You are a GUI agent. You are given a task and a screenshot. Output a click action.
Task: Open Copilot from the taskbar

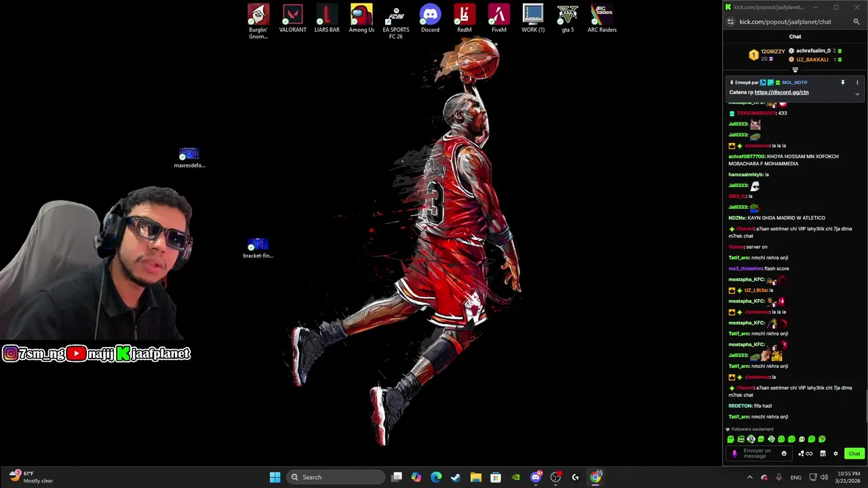416,477
